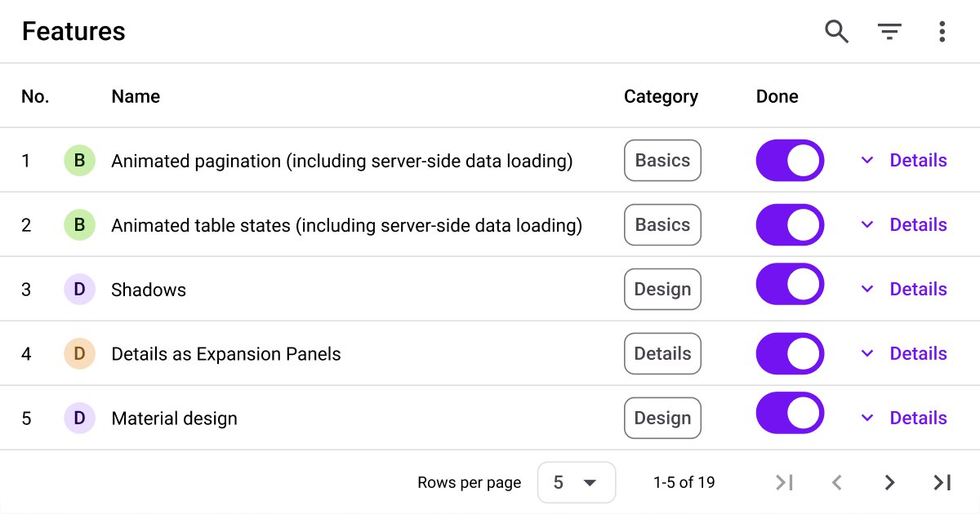Expand Details for the Shadows row
This screenshot has height=514, width=980.
[x=904, y=290]
